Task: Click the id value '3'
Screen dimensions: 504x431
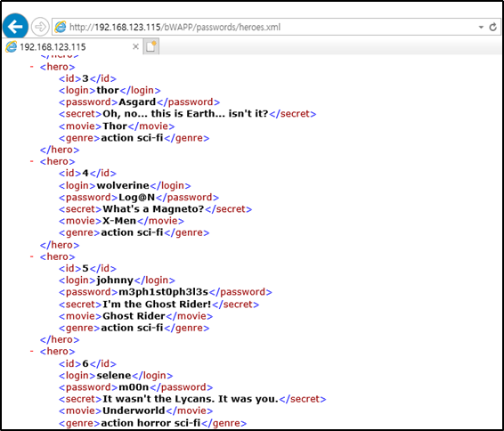Action: coord(85,78)
